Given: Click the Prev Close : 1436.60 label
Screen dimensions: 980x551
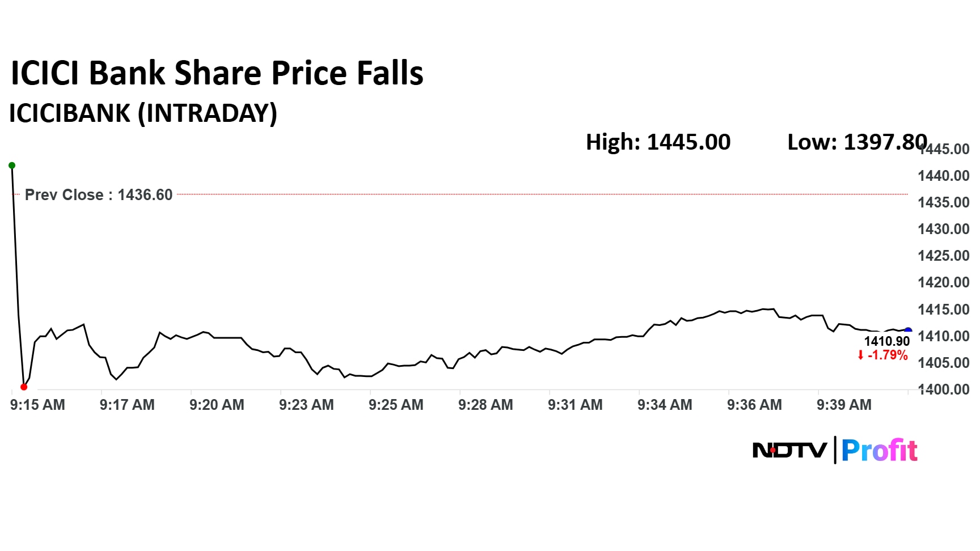Looking at the screenshot, I should click(x=99, y=195).
